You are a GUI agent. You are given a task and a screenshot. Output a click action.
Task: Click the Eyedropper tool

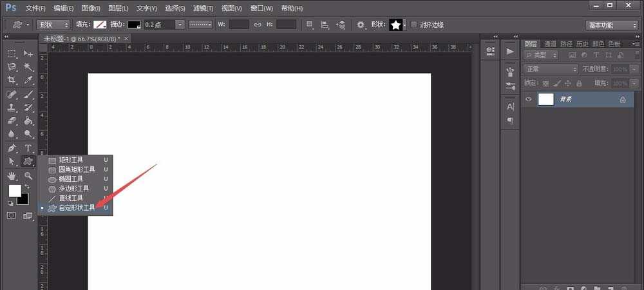[x=28, y=80]
